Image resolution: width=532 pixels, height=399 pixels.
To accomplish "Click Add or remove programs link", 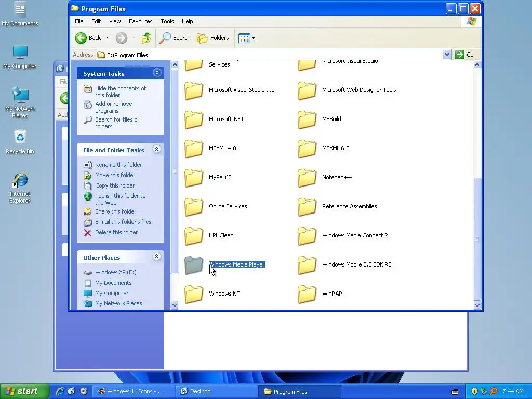I will 114,107.
